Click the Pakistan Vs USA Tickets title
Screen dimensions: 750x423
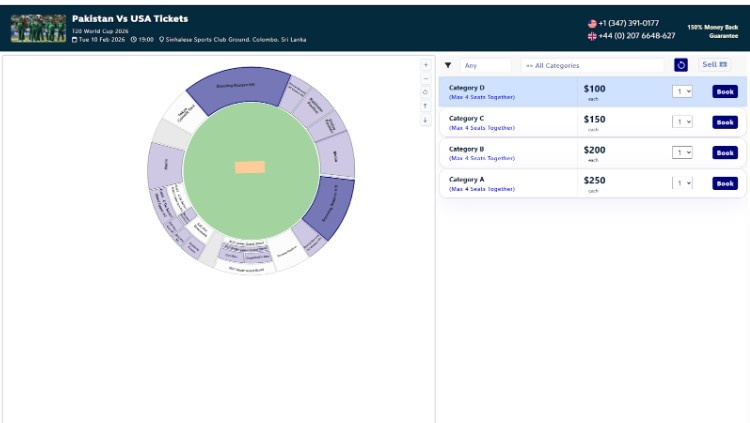[130, 19]
